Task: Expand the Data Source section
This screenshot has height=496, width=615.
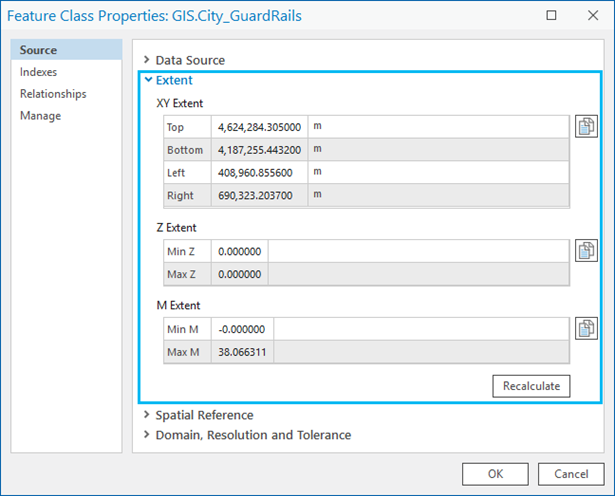Action: click(190, 60)
